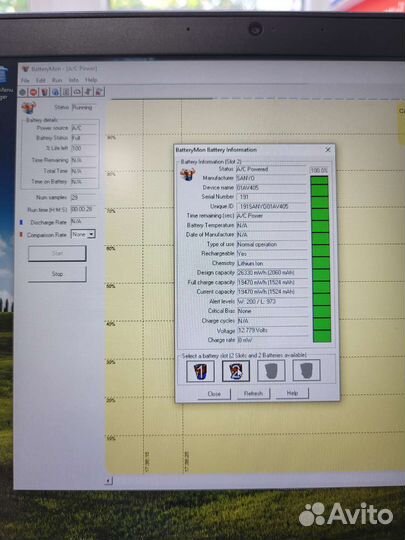This screenshot has width=405, height=540.
Task: Click the Unique ID field
Action: [x=271, y=207]
